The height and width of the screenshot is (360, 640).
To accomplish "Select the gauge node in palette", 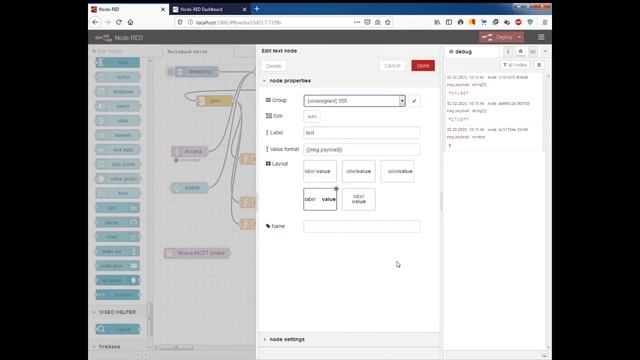I will pyautogui.click(x=118, y=222).
